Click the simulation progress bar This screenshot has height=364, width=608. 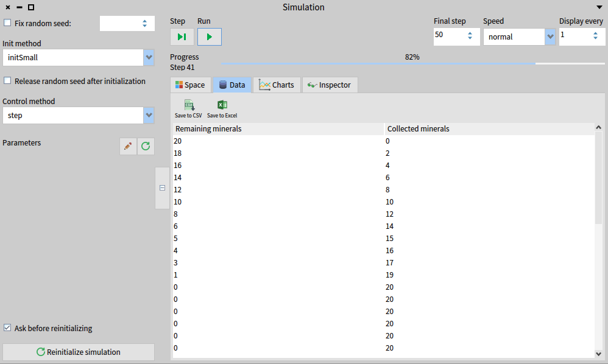coord(411,63)
